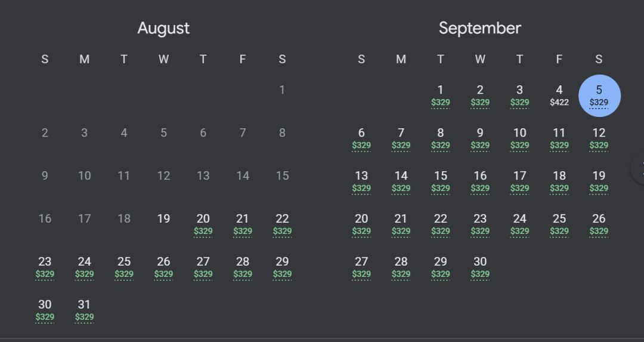Screen dimensions: 644x342
Task: Pick August 29 date
Action: [282, 267]
